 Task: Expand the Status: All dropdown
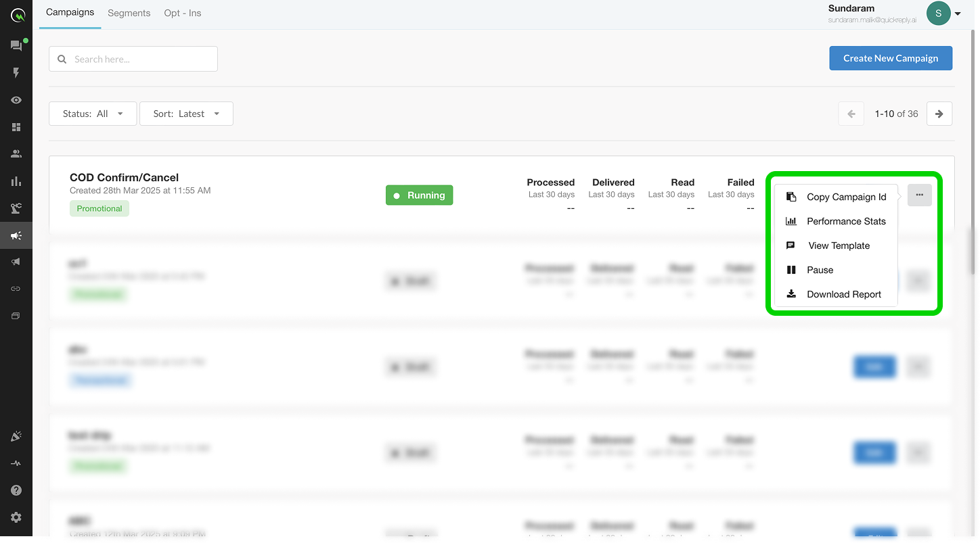point(93,114)
